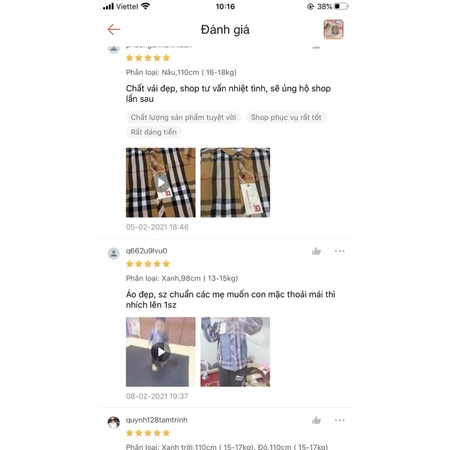The height and width of the screenshot is (450, 450).
Task: Select tag 'Rất đáng tiền'
Action: click(154, 132)
